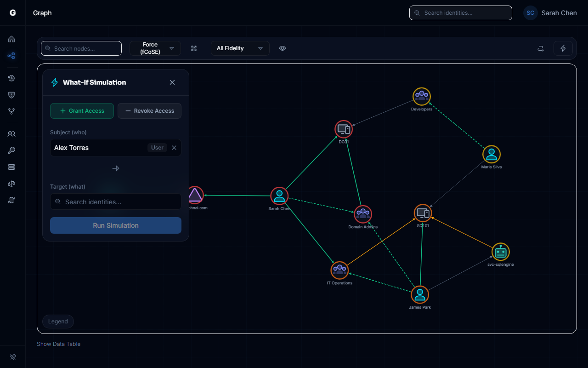Open the key access sidebar icon

pyautogui.click(x=11, y=150)
